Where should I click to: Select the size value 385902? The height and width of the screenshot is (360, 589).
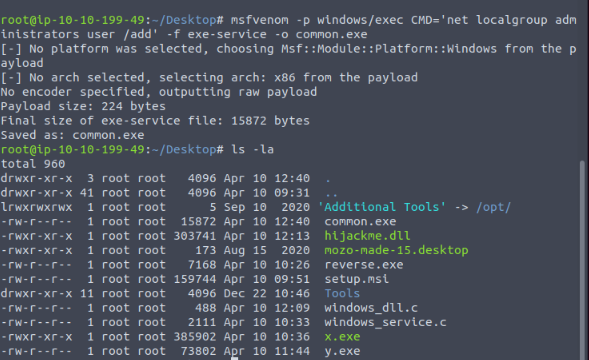point(195,337)
